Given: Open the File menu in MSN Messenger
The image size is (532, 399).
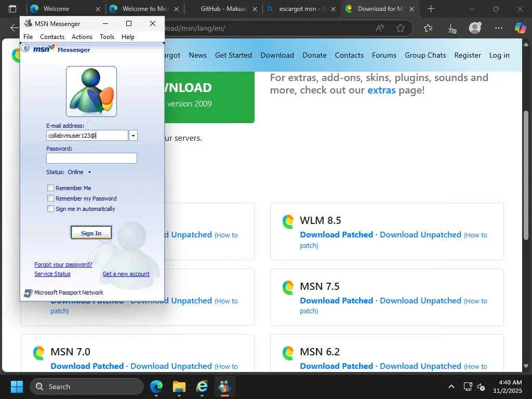Looking at the screenshot, I should 28,37.
